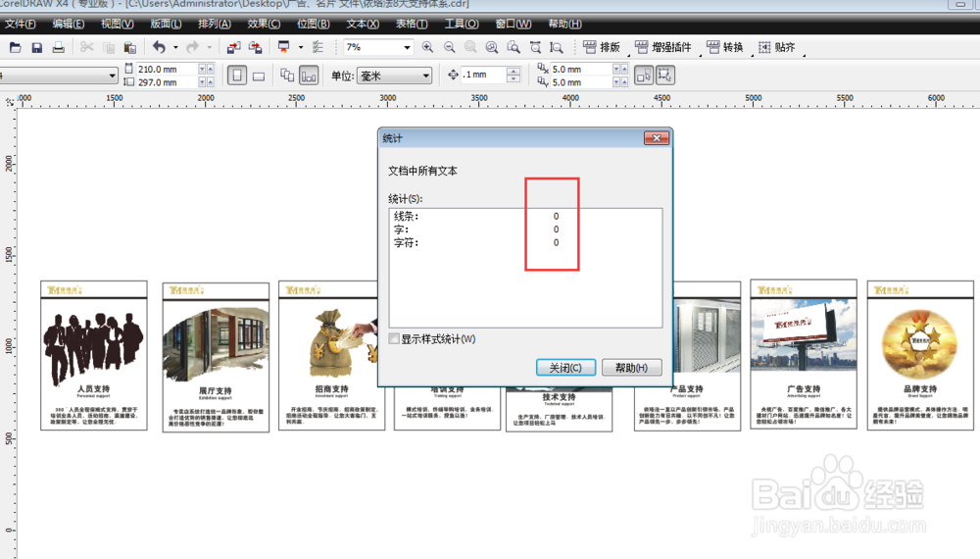This screenshot has height=559, width=980.
Task: Click the Zoom in magnifier
Action: pyautogui.click(x=427, y=47)
